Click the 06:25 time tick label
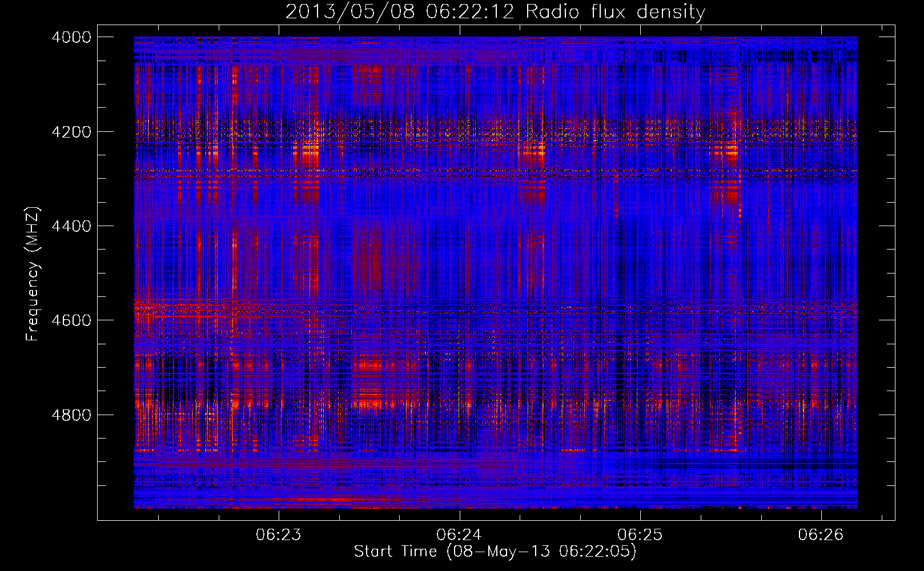Screen dimensions: 924x571 tap(640, 535)
